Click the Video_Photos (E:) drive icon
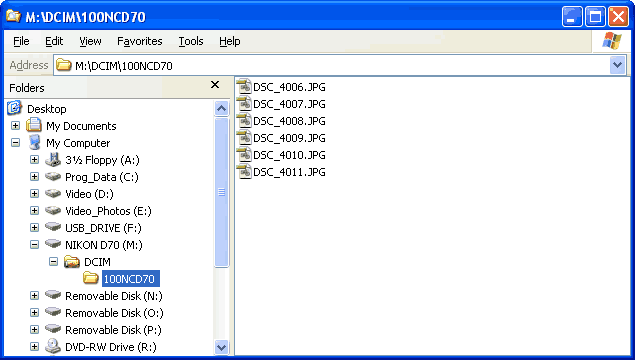 coord(53,211)
